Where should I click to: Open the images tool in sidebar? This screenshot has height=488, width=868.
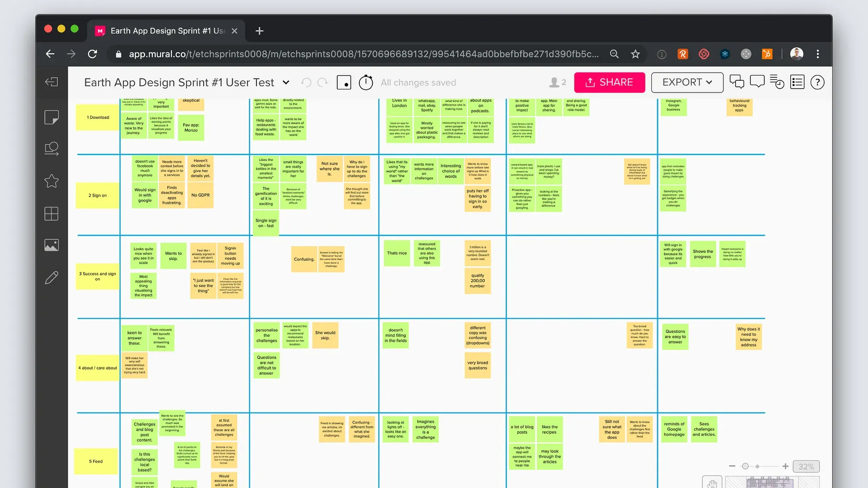52,245
